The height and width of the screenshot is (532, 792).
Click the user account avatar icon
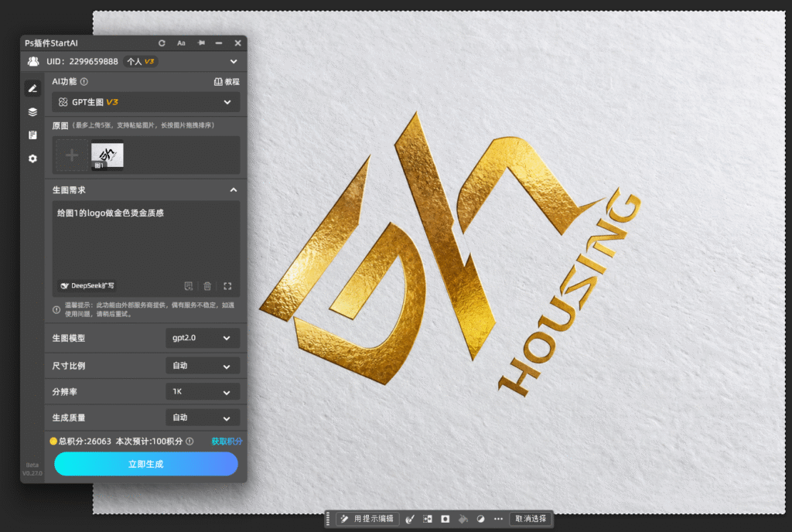(33, 62)
